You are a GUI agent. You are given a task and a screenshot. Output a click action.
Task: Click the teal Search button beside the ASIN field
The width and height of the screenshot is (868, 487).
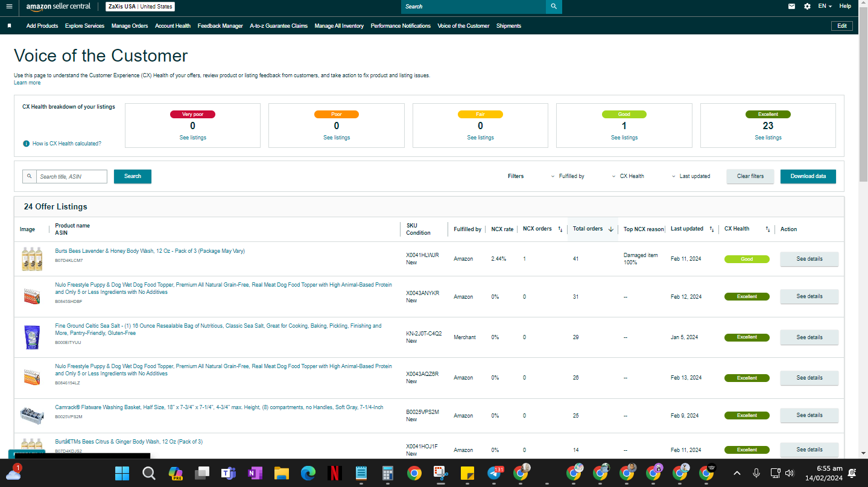tap(133, 176)
